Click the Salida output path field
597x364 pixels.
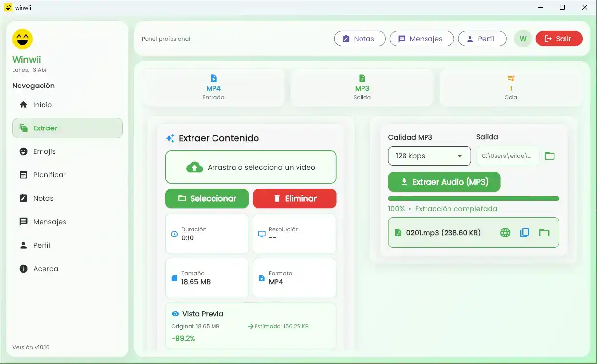click(x=508, y=156)
